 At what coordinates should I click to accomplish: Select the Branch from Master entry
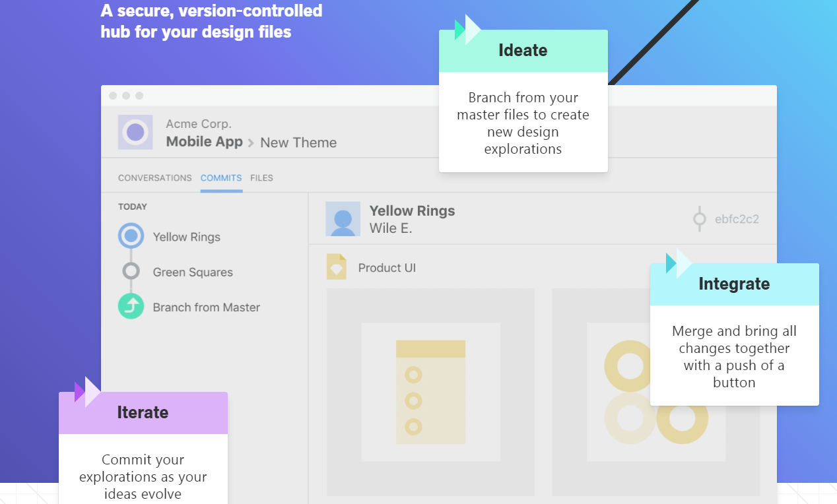[x=207, y=307]
